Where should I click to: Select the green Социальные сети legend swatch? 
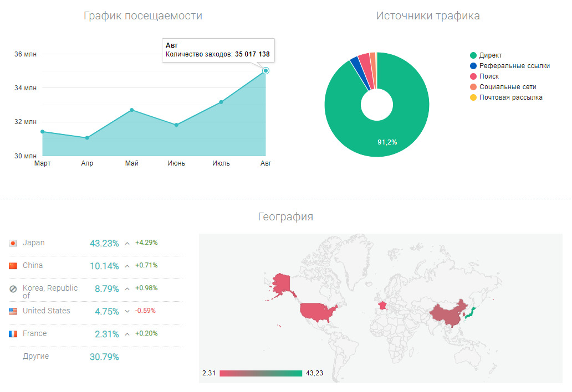[473, 87]
